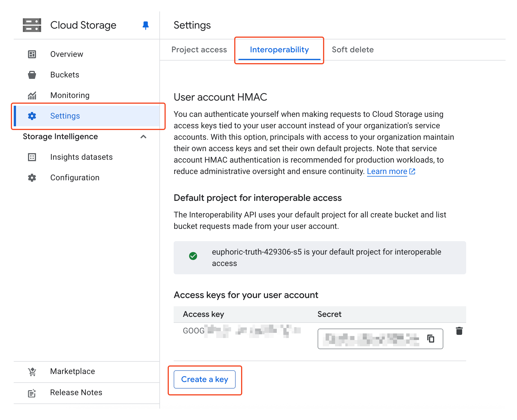The width and height of the screenshot is (517, 420).
Task: Click the Secret value field
Action: point(371,339)
